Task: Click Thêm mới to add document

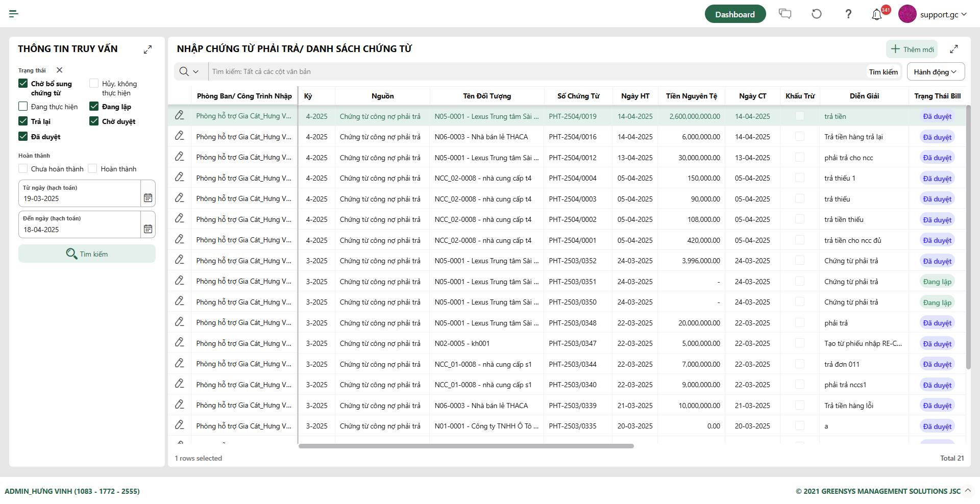Action: pyautogui.click(x=912, y=49)
